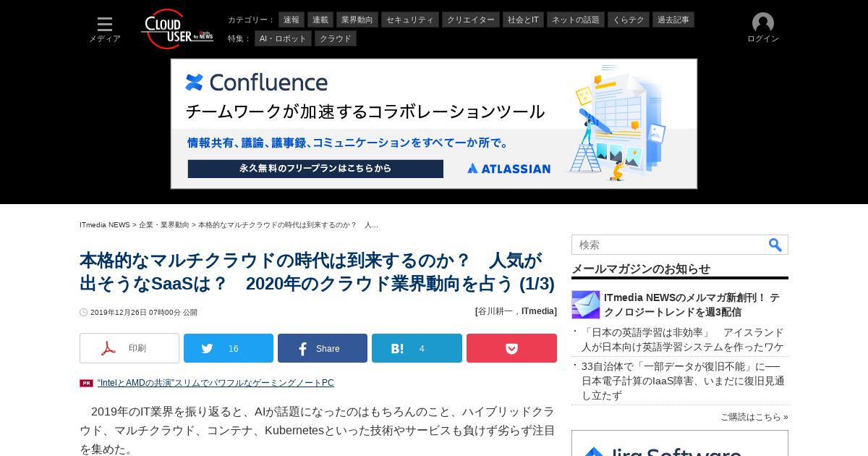868x456 pixels.
Task: Open 日本の英語学習は非効率 article link
Action: (683, 339)
